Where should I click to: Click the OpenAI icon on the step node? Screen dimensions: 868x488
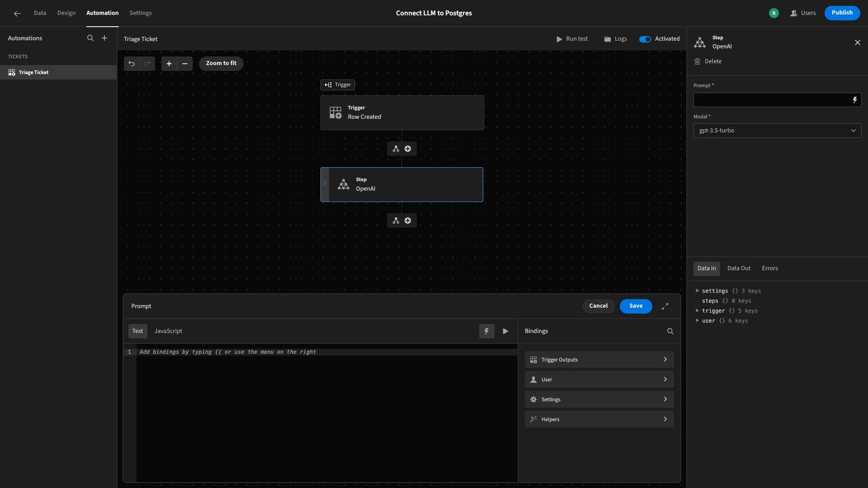(x=344, y=184)
